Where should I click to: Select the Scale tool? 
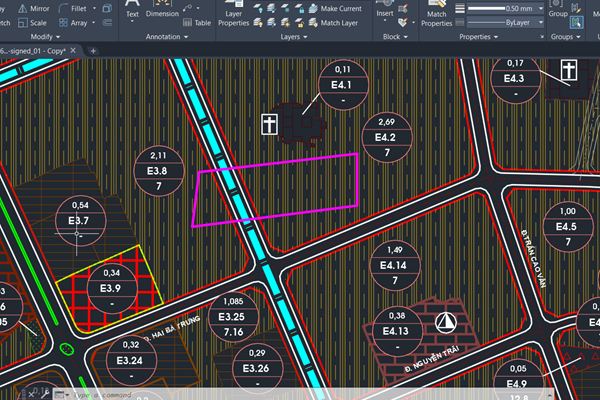tap(32, 23)
